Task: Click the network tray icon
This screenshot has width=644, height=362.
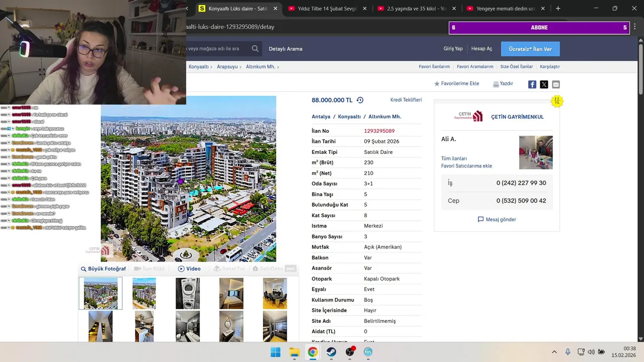Action: 581,352
